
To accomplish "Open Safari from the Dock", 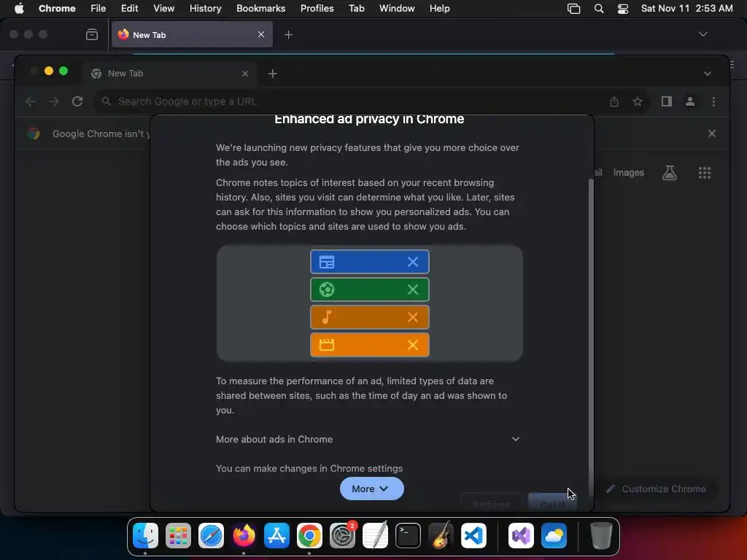I will (211, 536).
